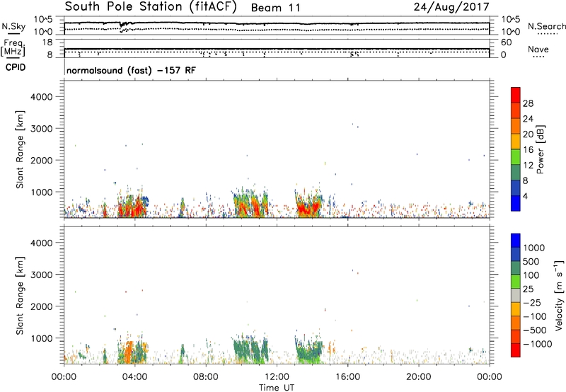Click the power colorbar value 4

click(525, 197)
